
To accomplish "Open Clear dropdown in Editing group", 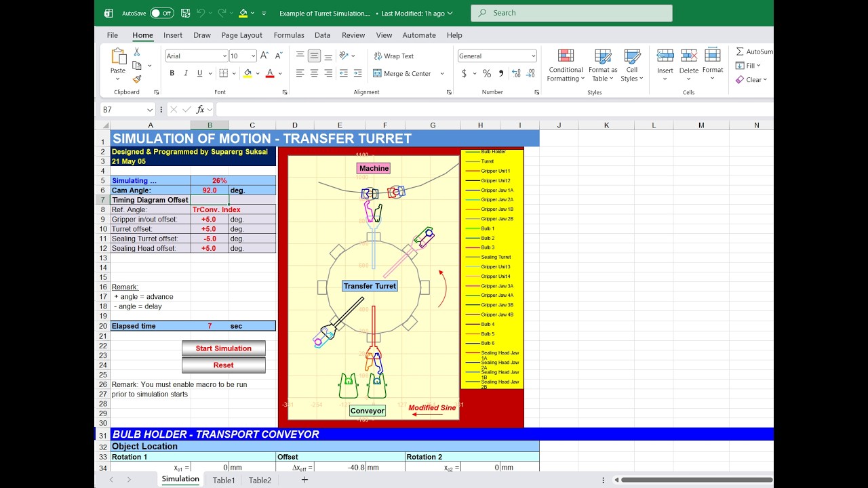I will pyautogui.click(x=751, y=79).
